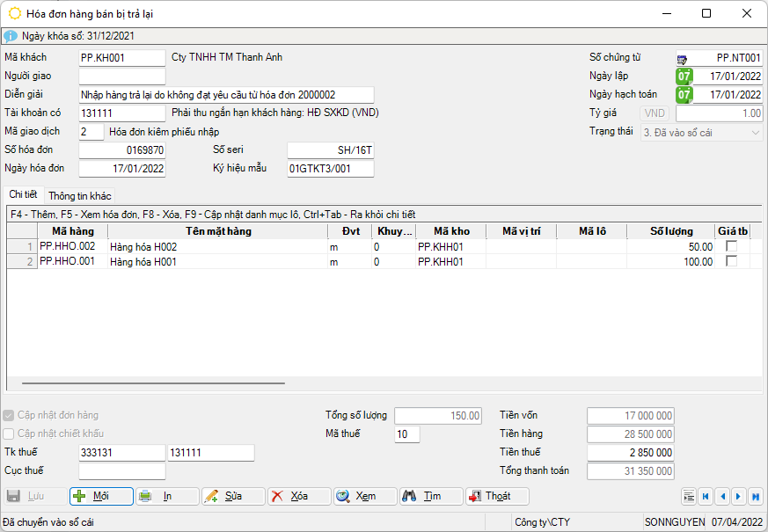Viewport: 768px width, 532px height.
Task: Jump to the last record
Action: click(756, 497)
